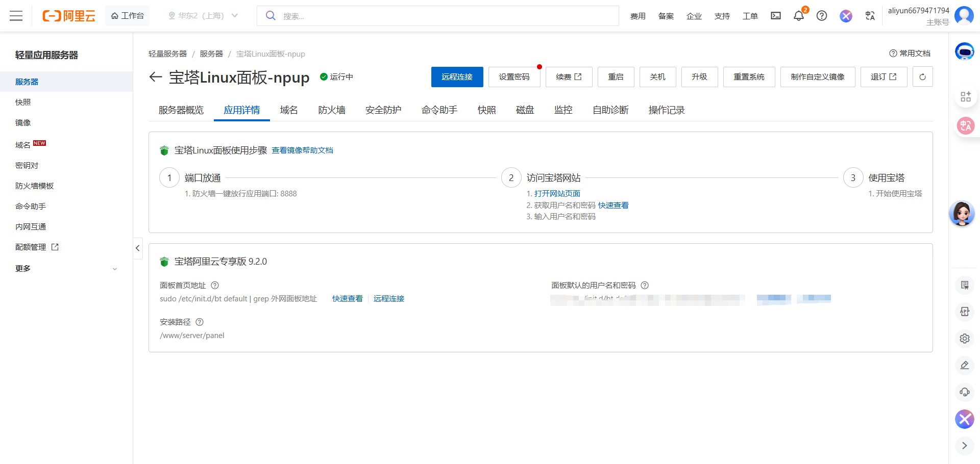The image size is (980, 464).
Task: Switch to the 命令助手 tab
Action: (x=439, y=110)
